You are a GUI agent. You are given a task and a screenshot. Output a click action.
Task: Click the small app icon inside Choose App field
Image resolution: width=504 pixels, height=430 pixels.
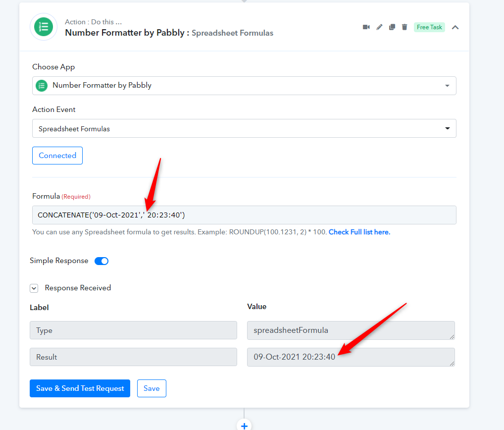(x=42, y=86)
